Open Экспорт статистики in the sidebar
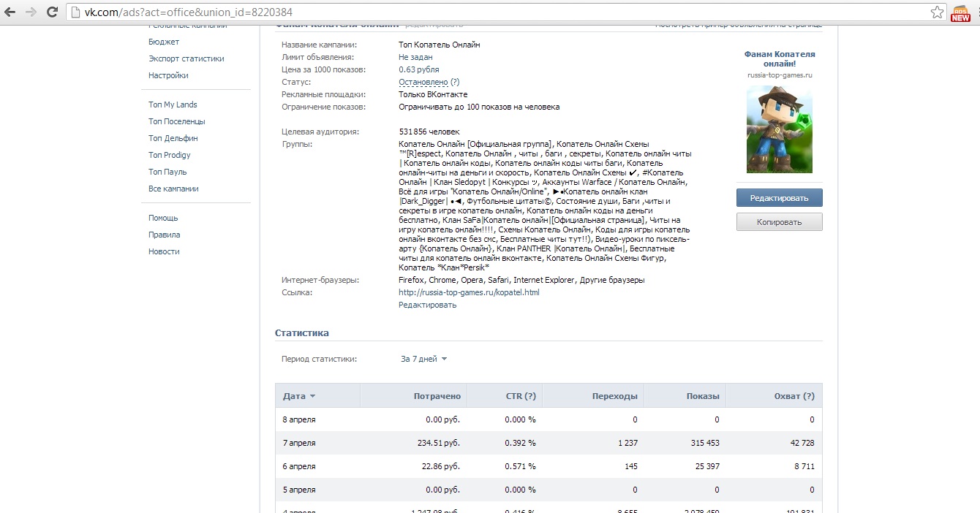980x513 pixels. (x=186, y=58)
